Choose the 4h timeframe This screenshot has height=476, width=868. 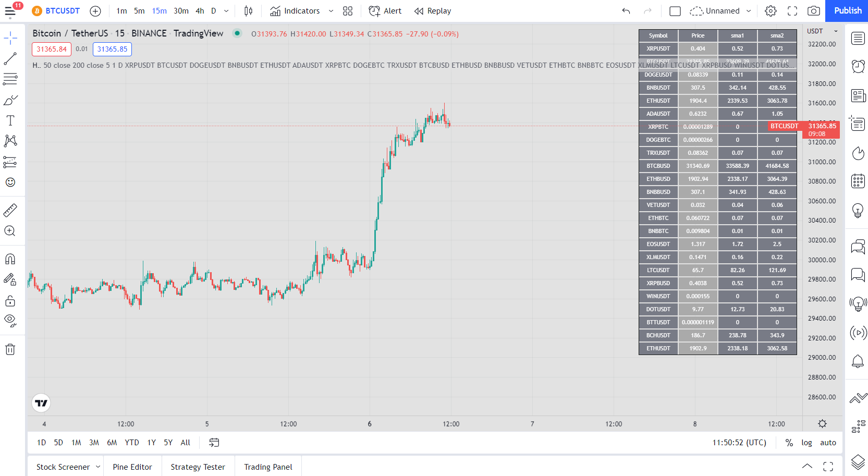pos(200,10)
